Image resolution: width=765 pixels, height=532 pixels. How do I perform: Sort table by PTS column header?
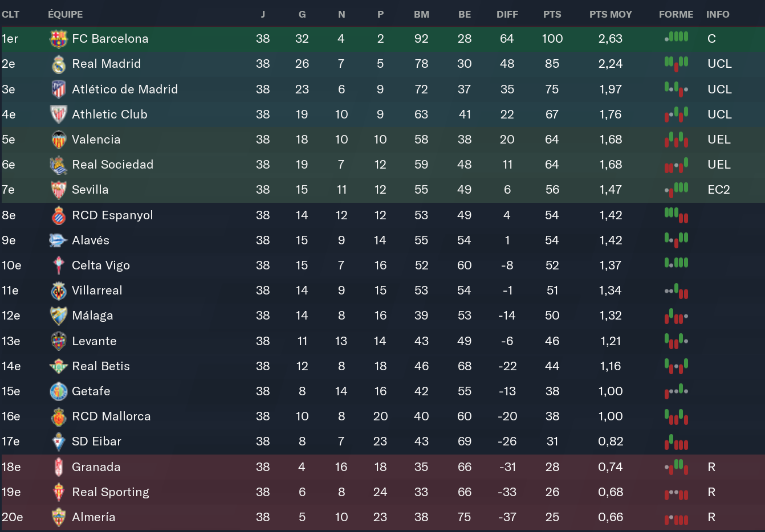click(552, 14)
